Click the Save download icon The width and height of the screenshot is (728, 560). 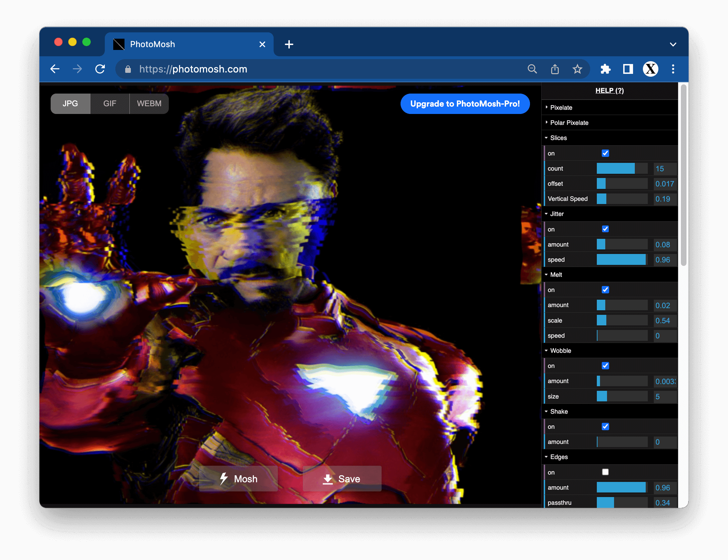tap(327, 478)
